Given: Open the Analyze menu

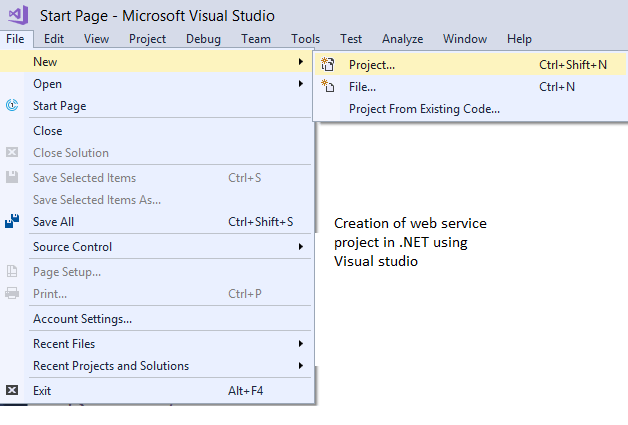Looking at the screenshot, I should tap(403, 39).
